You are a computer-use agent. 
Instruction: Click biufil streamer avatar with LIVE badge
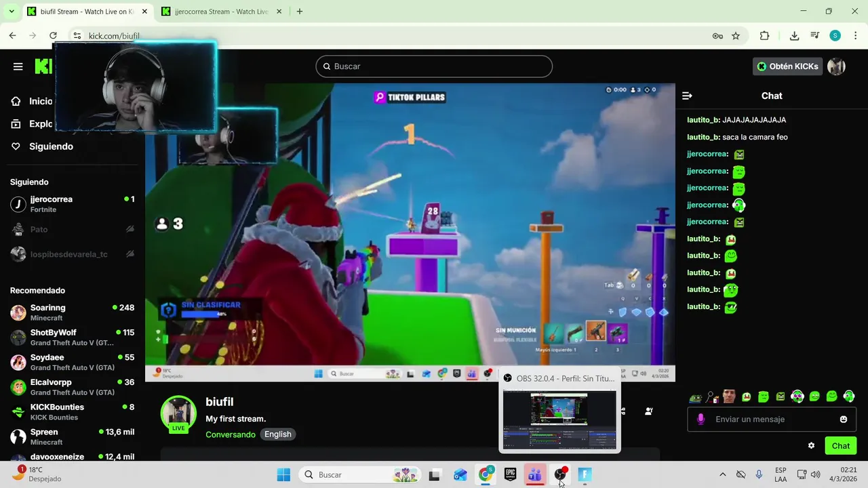[178, 413]
